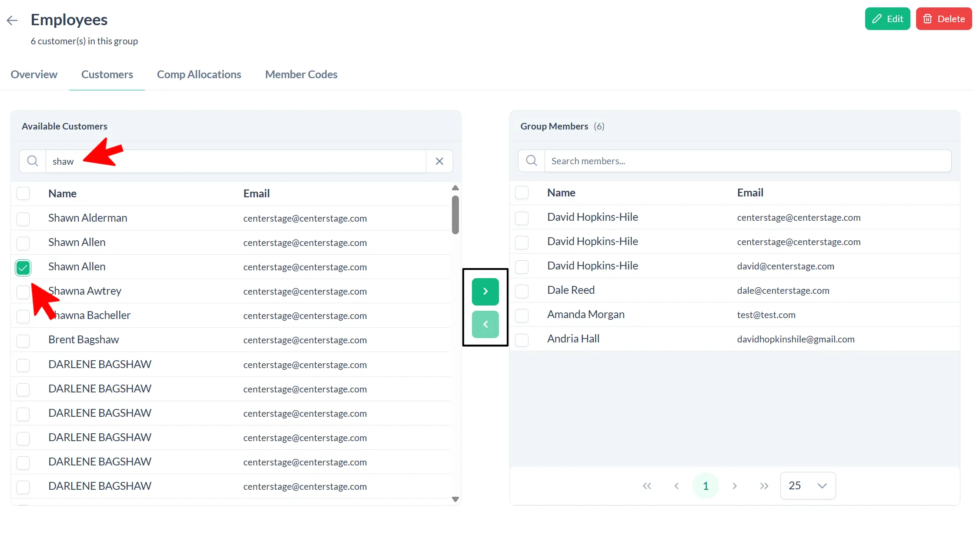
Task: Check the Amanda Morgan member checkbox
Action: pos(522,315)
